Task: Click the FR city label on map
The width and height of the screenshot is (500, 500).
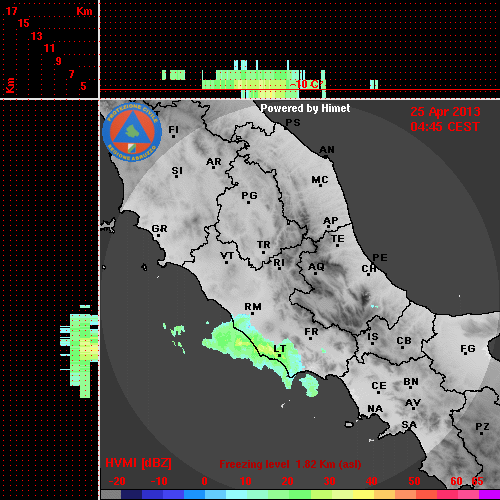Action: [x=311, y=332]
